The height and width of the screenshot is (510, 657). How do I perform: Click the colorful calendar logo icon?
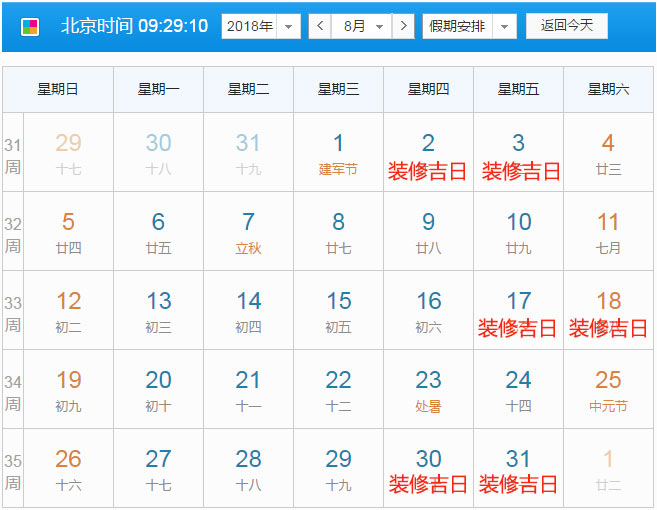(x=30, y=26)
